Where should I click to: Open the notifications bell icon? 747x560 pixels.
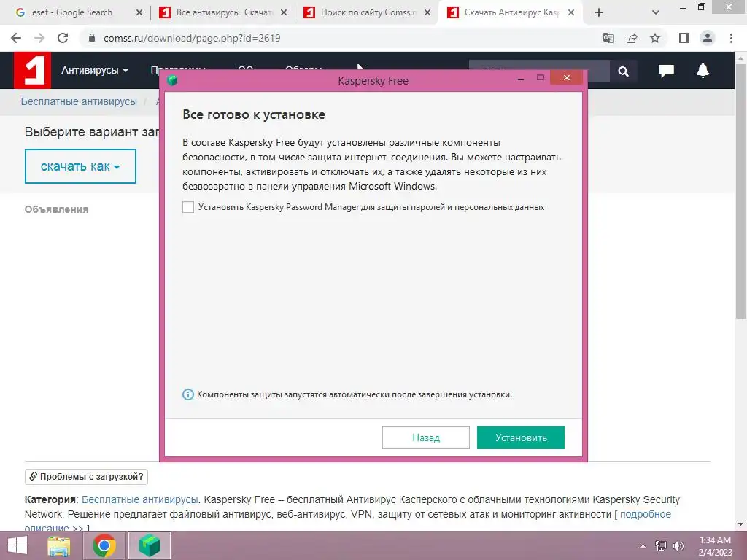click(x=703, y=71)
